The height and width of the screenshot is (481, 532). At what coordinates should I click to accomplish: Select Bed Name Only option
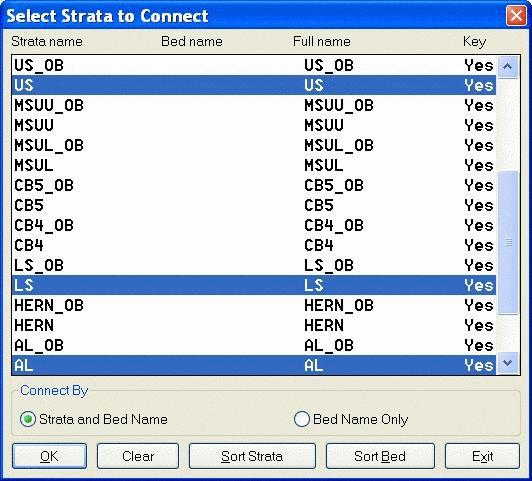351,419
